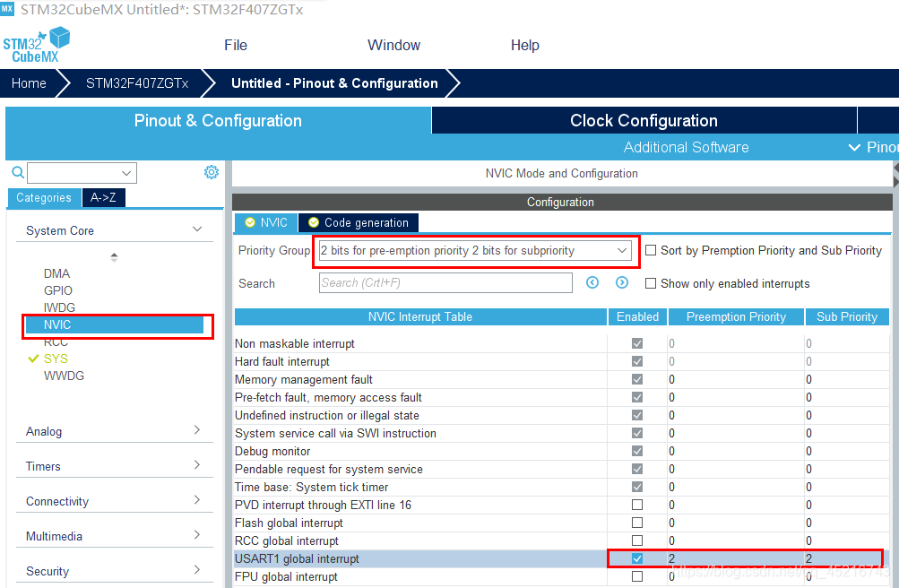
Task: Enable the RCC global interrupt checkbox
Action: 637,540
